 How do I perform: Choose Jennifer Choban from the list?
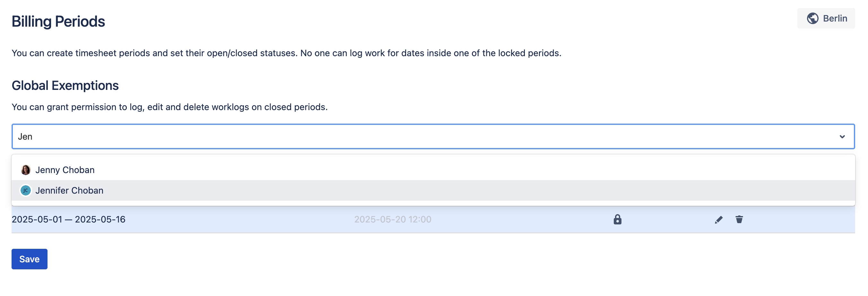[69, 190]
